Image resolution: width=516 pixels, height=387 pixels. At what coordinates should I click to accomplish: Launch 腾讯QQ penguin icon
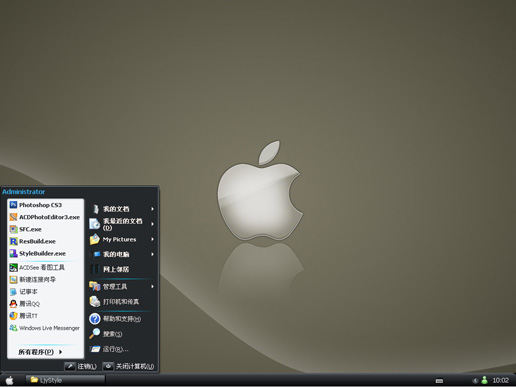pyautogui.click(x=13, y=304)
